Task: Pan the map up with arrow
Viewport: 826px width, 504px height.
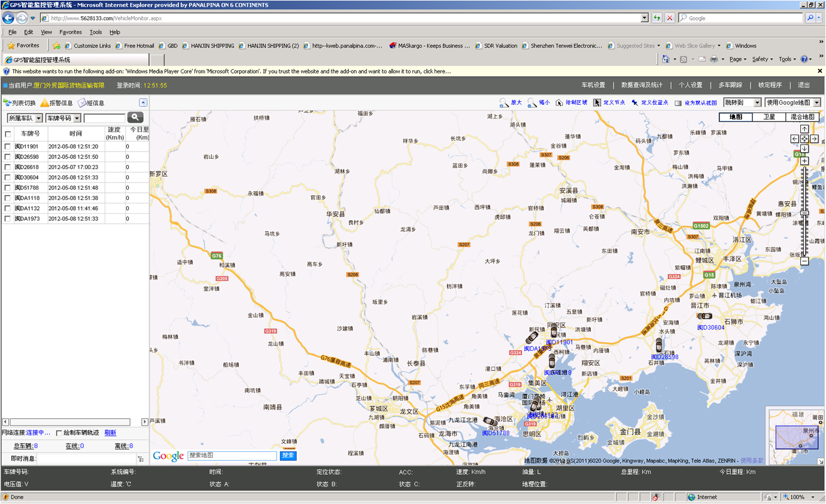Action: pos(804,129)
